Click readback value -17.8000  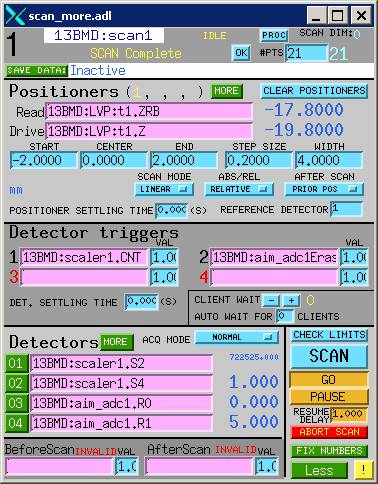tap(304, 110)
